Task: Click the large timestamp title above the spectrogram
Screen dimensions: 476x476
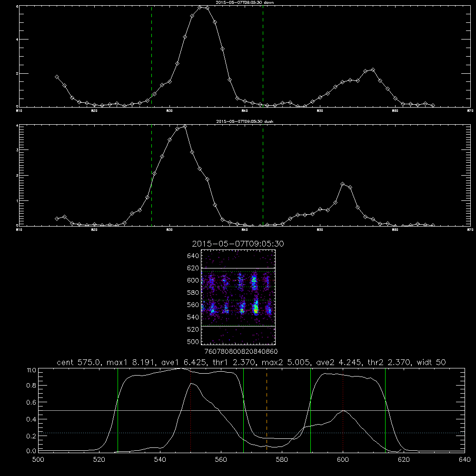Action: tap(238, 244)
